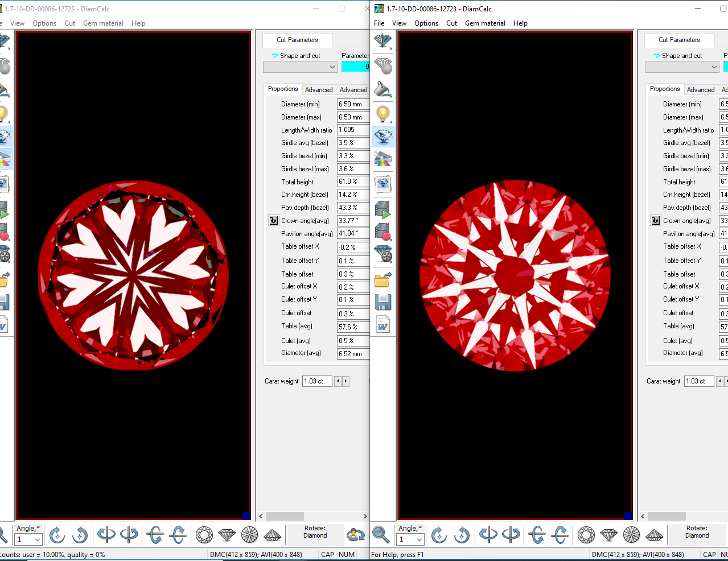The width and height of the screenshot is (728, 561).
Task: Decrease carat weight arrow in left window
Action: (x=338, y=381)
